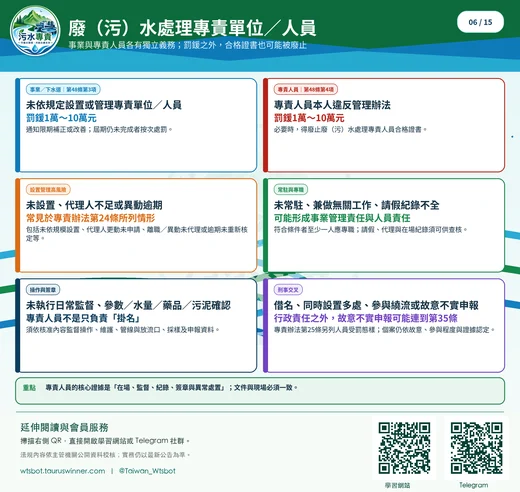Click the 設置管理高風險 orange tag

click(x=48, y=190)
